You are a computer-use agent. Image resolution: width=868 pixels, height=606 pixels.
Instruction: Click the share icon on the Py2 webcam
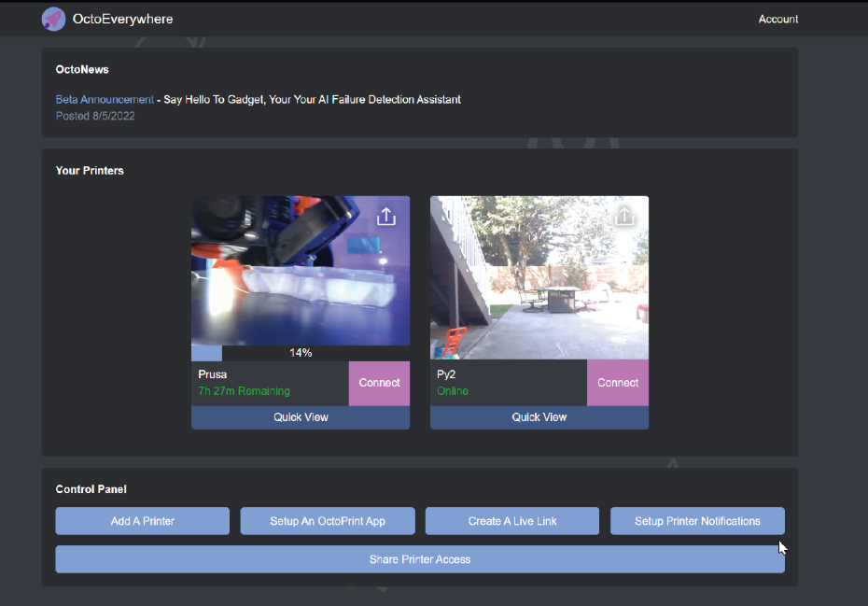[x=624, y=216]
